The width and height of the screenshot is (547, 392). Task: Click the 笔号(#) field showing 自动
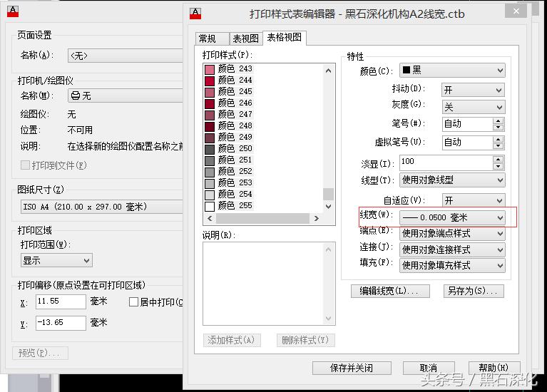pos(468,124)
